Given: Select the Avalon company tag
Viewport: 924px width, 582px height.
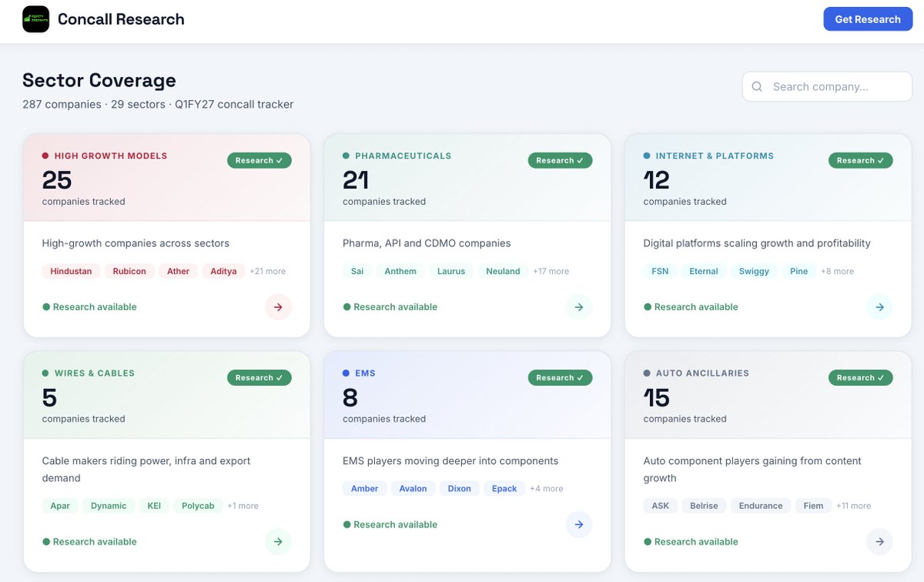Looking at the screenshot, I should [413, 489].
